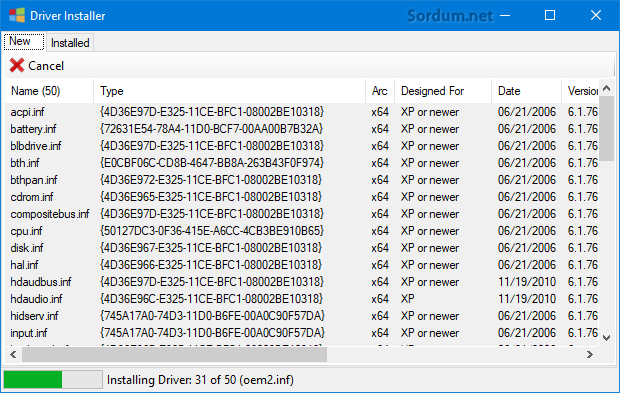The width and height of the screenshot is (620, 393).
Task: Click the XP value in hdaudio.inf row
Action: pos(408,299)
